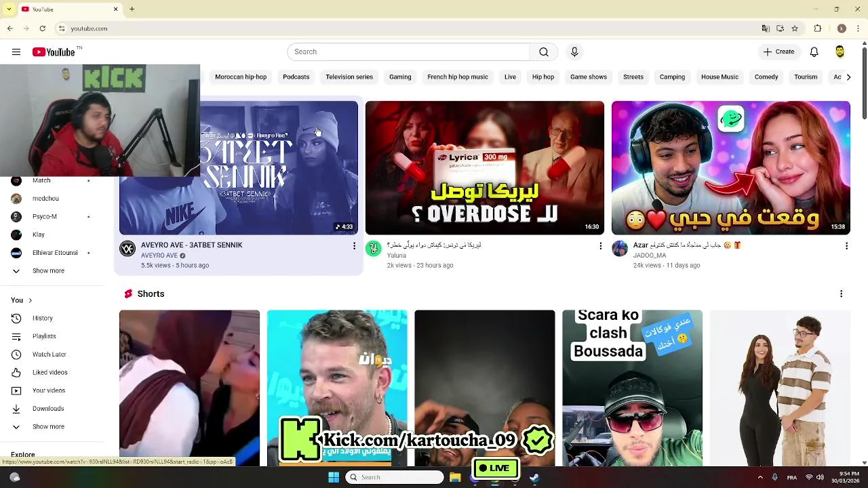Start voice search with microphone icon
The width and height of the screenshot is (868, 488).
pyautogui.click(x=574, y=52)
